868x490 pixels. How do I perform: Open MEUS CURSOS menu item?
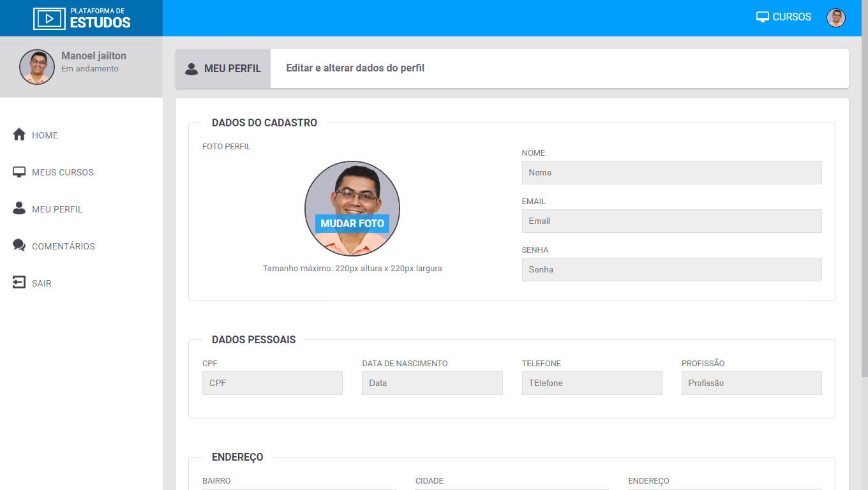(x=63, y=172)
